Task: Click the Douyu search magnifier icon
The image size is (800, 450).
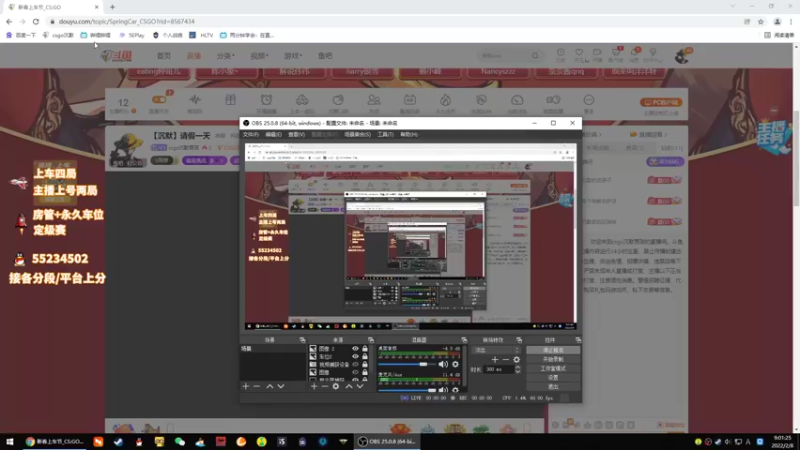Action: pyautogui.click(x=535, y=56)
